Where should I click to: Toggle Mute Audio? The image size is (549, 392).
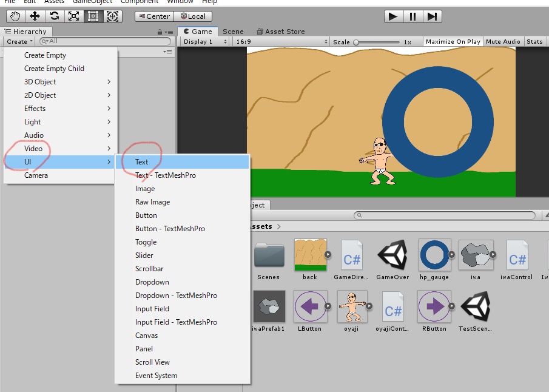point(503,41)
